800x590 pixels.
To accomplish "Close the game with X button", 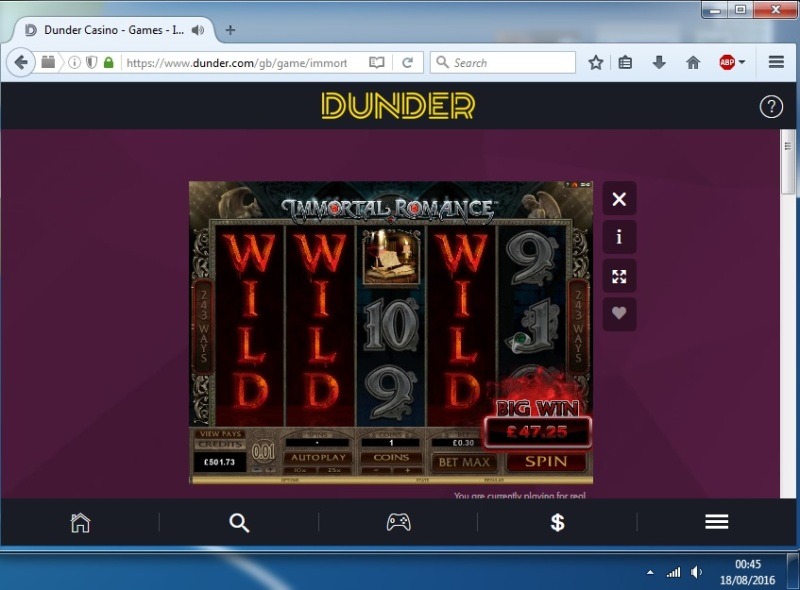I will pyautogui.click(x=619, y=199).
